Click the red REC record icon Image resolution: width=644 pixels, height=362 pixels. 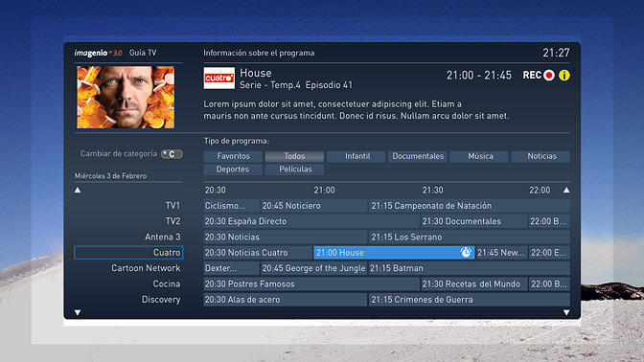point(549,76)
